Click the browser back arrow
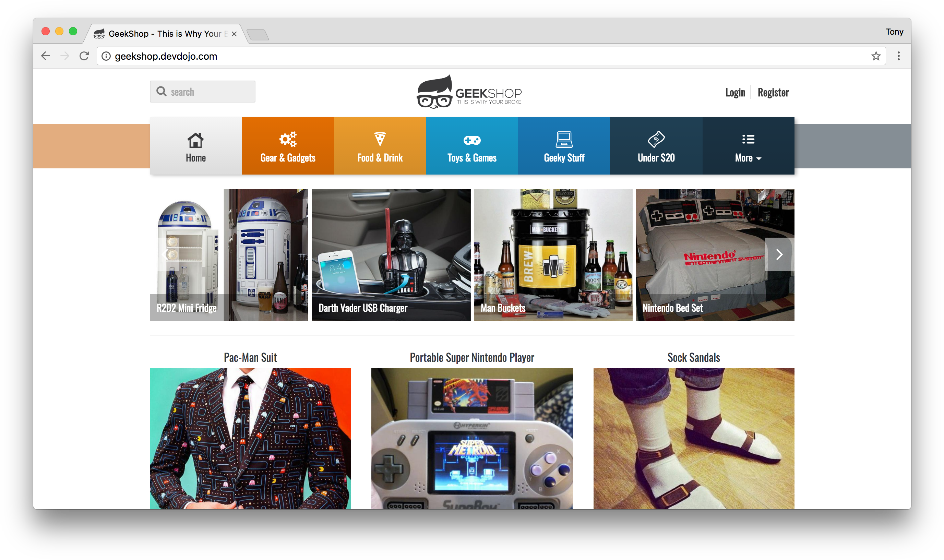 (x=46, y=56)
